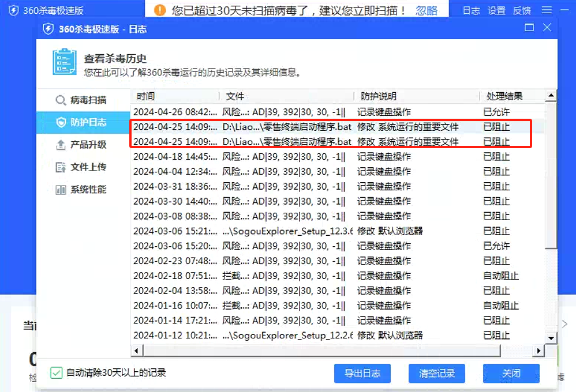Click the shield logo in log dialog title
The width and height of the screenshot is (576, 392).
[48, 29]
